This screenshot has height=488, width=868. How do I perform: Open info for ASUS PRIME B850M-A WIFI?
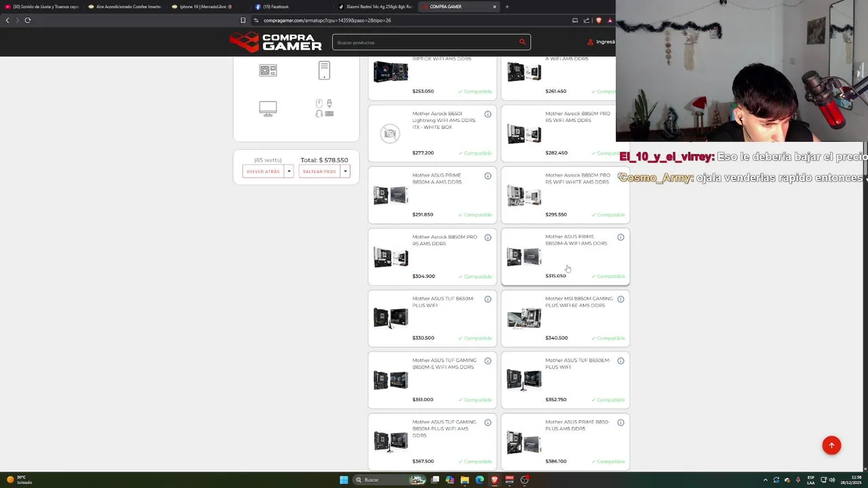tap(620, 237)
